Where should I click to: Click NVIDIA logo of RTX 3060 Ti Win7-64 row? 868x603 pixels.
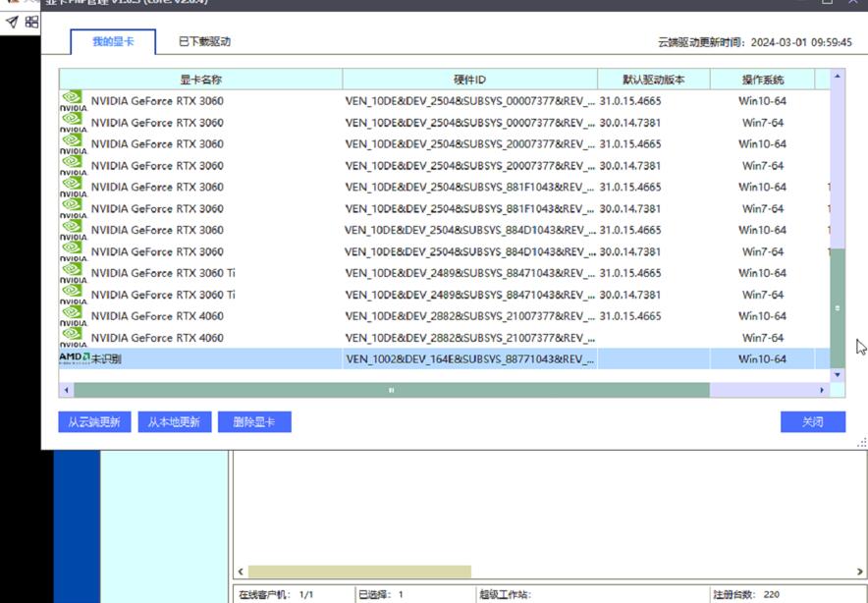(x=73, y=295)
